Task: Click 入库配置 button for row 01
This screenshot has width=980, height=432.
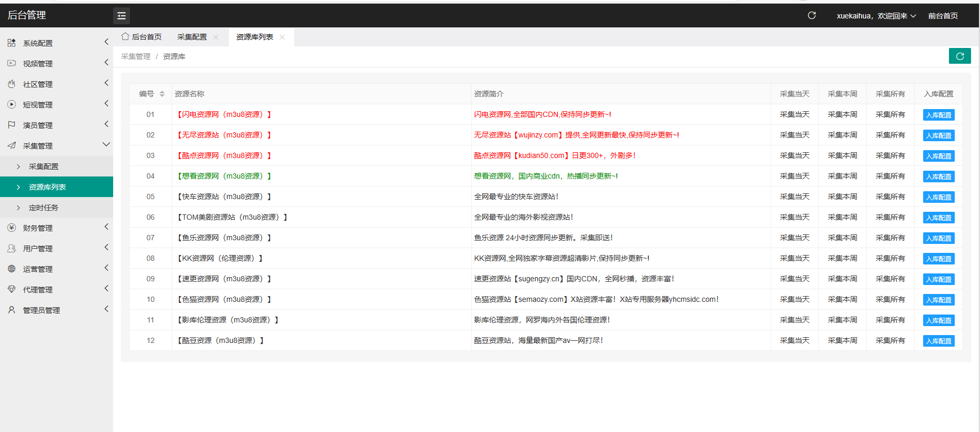Action: coord(938,115)
